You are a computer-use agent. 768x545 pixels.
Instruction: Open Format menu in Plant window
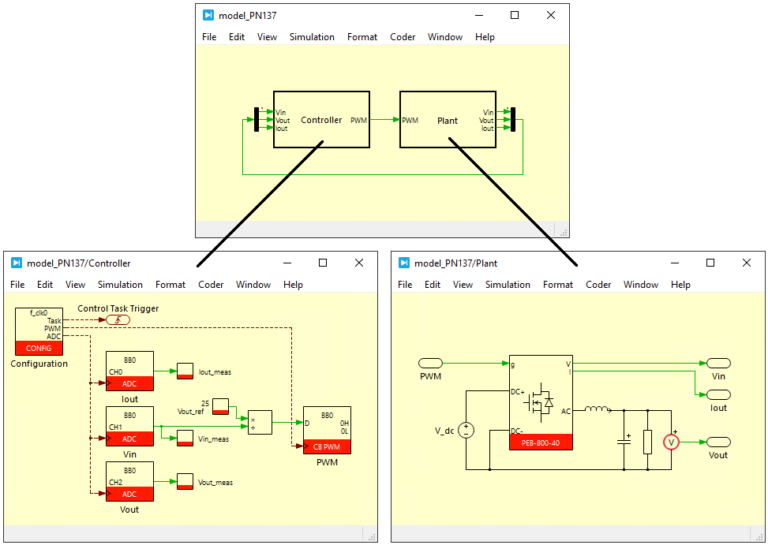pos(558,284)
